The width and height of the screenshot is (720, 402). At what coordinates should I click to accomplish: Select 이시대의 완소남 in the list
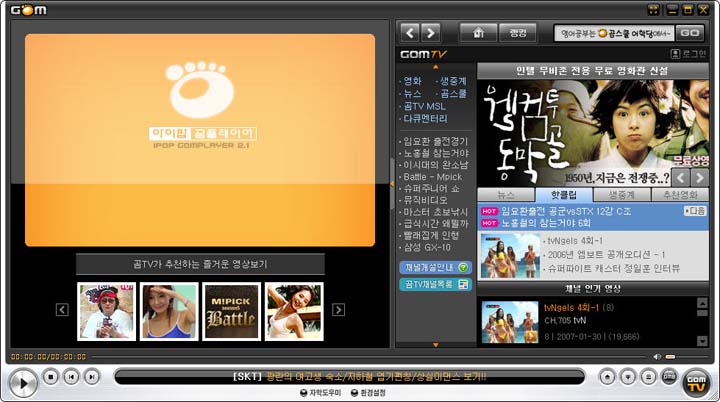[434, 165]
